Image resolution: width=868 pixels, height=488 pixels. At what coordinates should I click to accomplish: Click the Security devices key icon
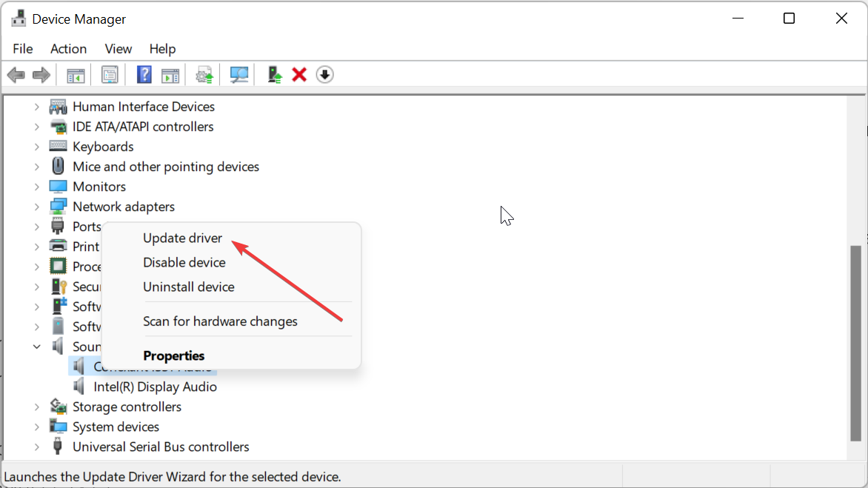tap(58, 287)
